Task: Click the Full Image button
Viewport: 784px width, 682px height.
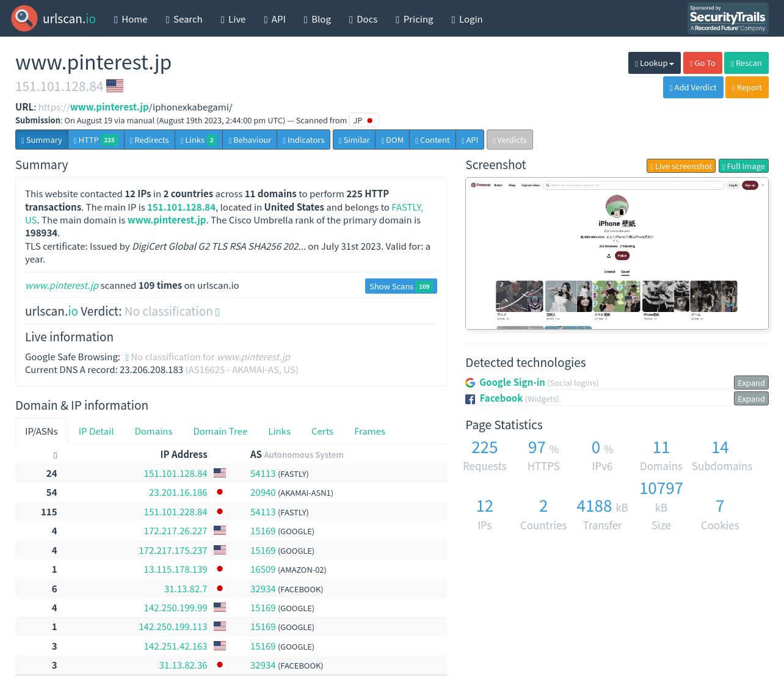Action: point(743,166)
